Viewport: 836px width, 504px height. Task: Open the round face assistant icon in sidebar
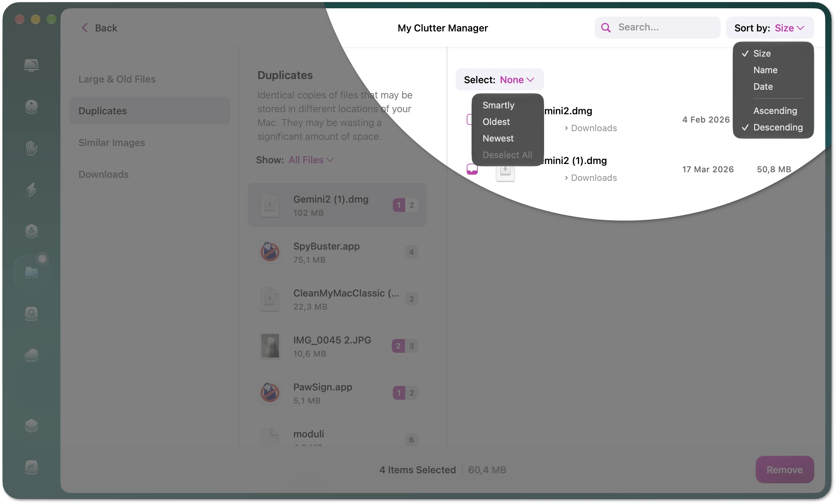pyautogui.click(x=31, y=107)
